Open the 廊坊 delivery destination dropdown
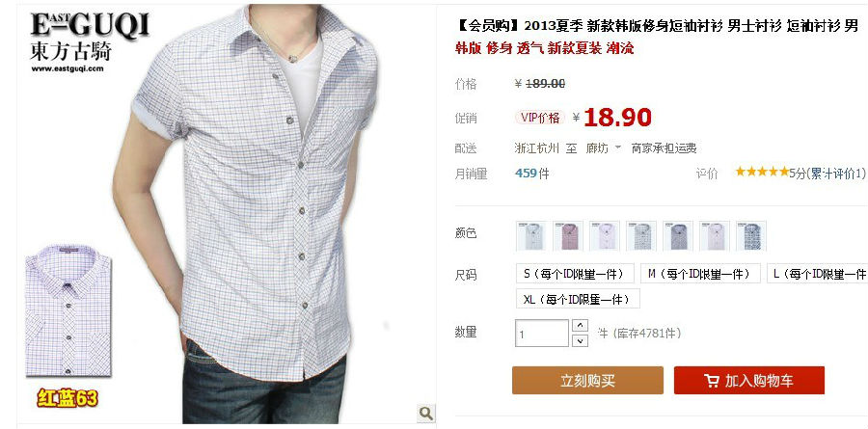Viewport: 868px width, 429px height. tap(604, 148)
